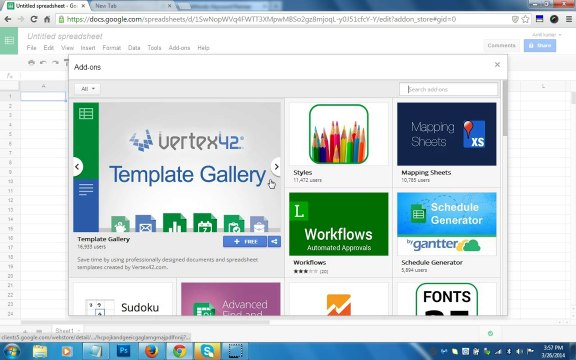Click the Redo icon in Sheets toolbar
The height and width of the screenshot is (360, 576).
[x=55, y=63]
